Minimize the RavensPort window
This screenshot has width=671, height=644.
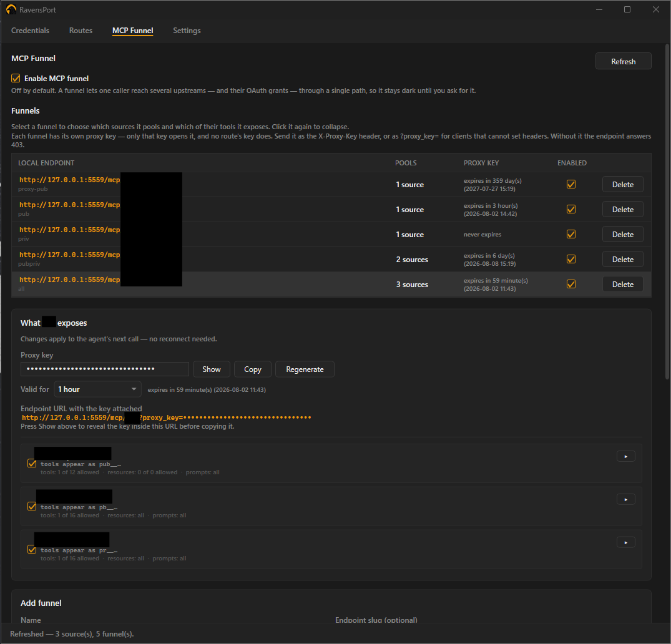(x=599, y=9)
